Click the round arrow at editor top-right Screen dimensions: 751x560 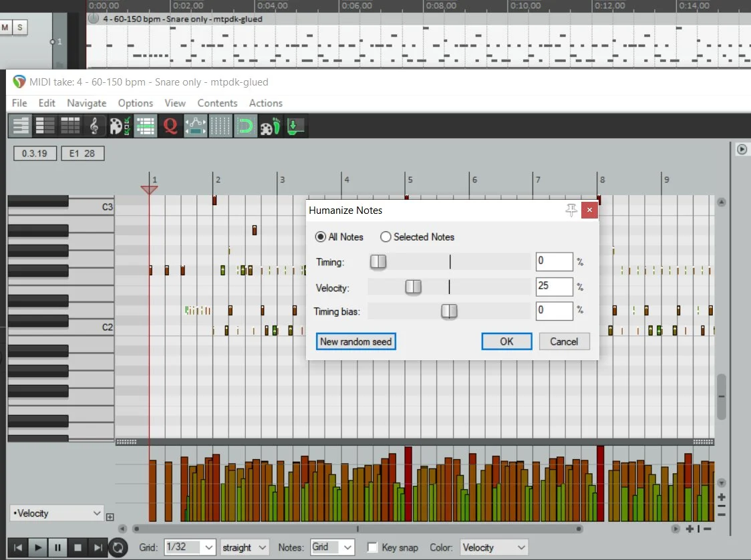[x=742, y=150]
